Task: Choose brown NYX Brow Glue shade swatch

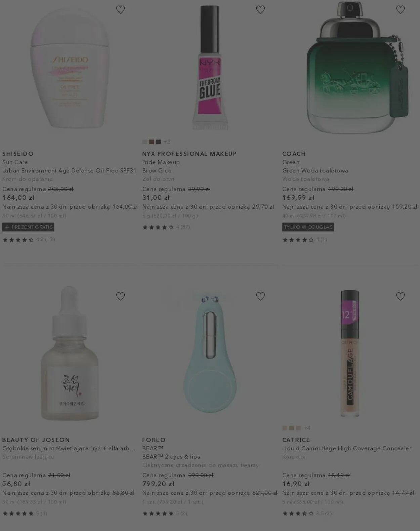Action: pos(152,142)
